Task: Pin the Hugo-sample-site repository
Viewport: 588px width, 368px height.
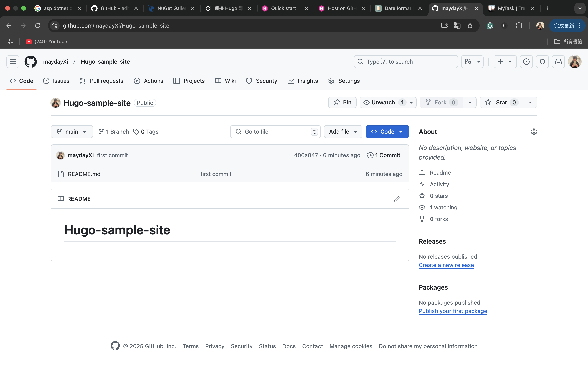Action: pos(342,102)
